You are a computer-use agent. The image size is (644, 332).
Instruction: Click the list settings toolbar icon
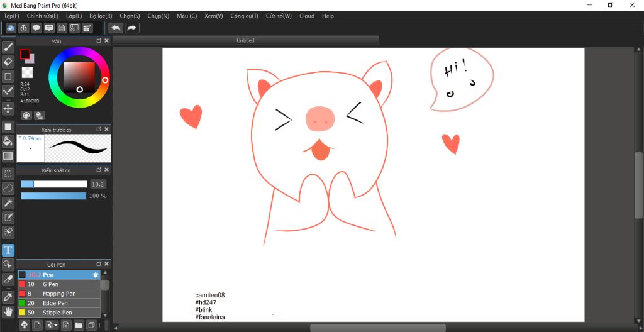[74, 28]
